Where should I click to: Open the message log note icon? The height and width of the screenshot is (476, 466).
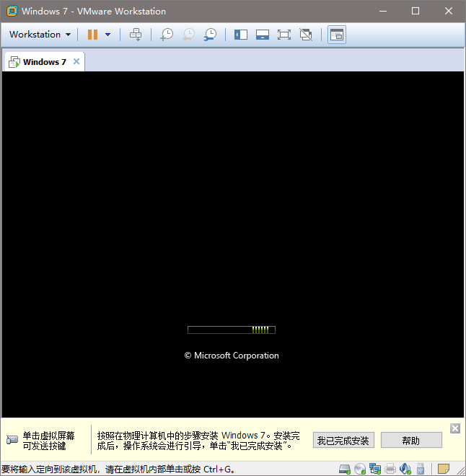(x=444, y=469)
